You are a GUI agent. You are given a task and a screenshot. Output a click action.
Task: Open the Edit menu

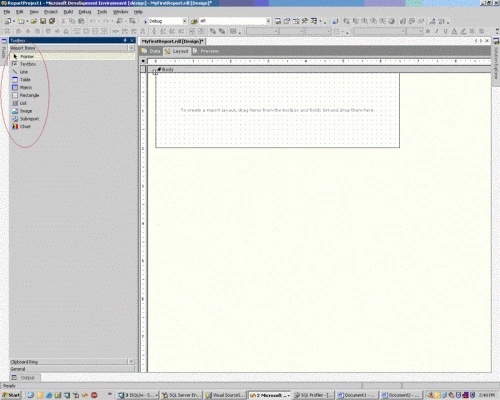(x=20, y=12)
